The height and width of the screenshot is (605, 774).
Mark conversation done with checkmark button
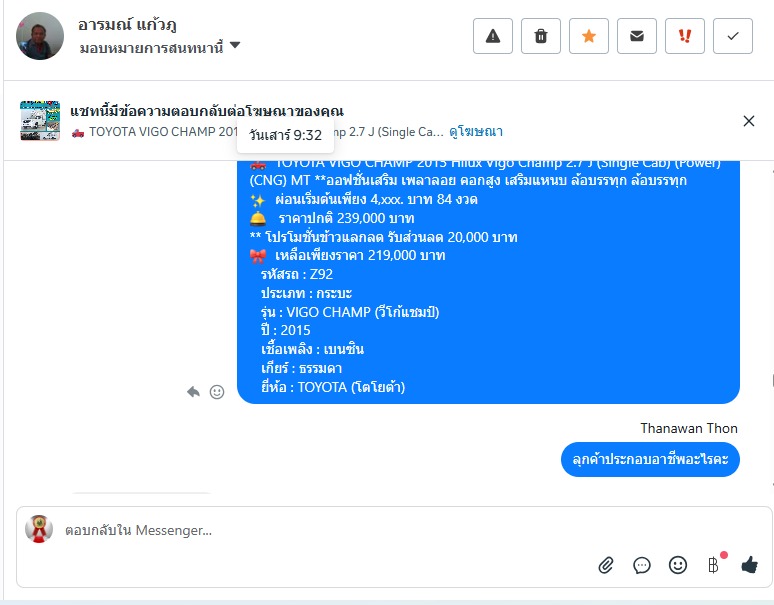coord(733,36)
